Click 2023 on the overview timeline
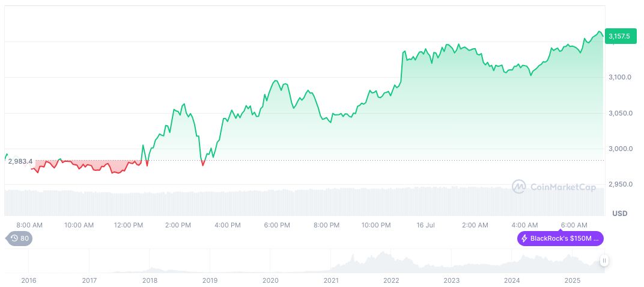This screenshot has width=644, height=287. (451, 280)
